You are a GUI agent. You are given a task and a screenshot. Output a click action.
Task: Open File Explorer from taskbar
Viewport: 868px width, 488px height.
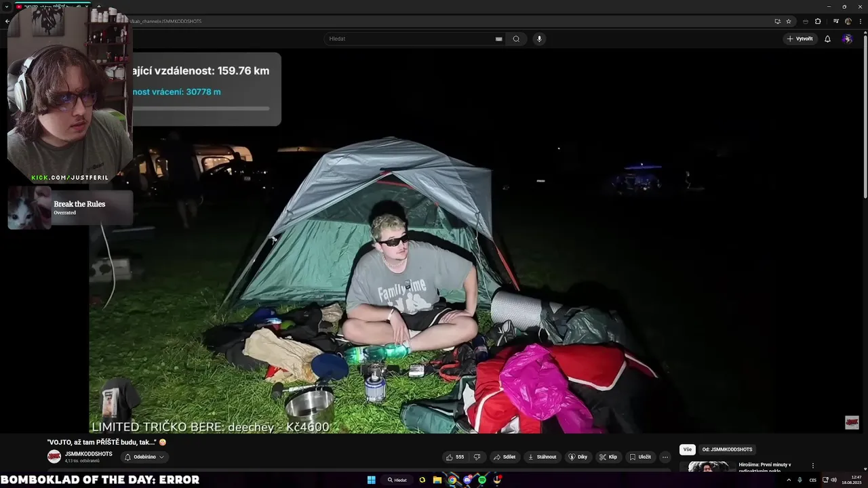point(437,480)
